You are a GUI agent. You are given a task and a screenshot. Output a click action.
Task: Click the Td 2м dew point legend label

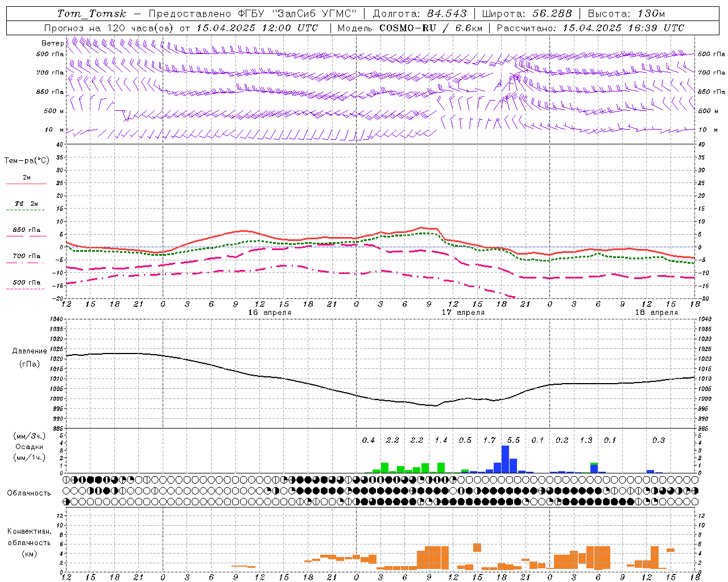point(26,203)
